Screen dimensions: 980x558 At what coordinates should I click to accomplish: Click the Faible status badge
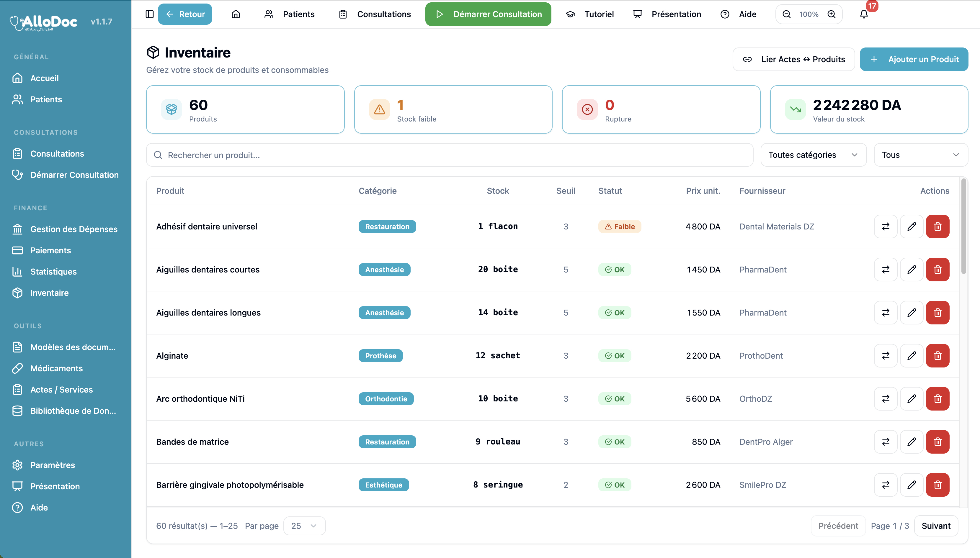pos(620,227)
